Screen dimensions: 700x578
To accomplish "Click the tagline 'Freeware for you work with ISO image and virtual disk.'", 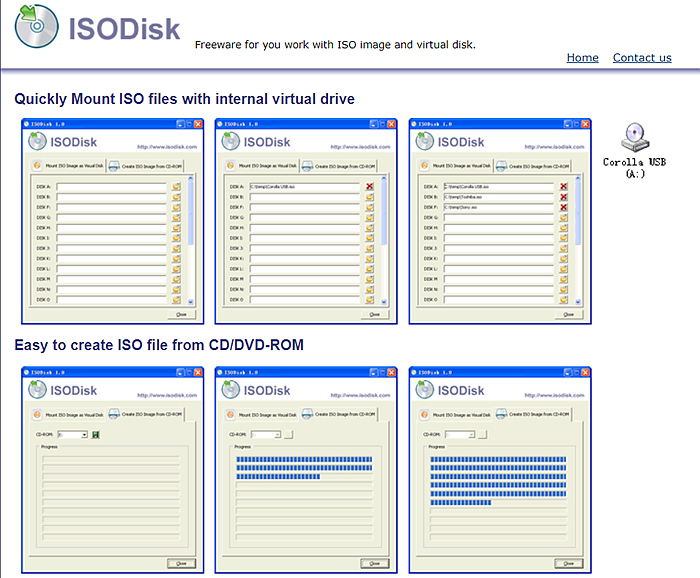I will 335,45.
